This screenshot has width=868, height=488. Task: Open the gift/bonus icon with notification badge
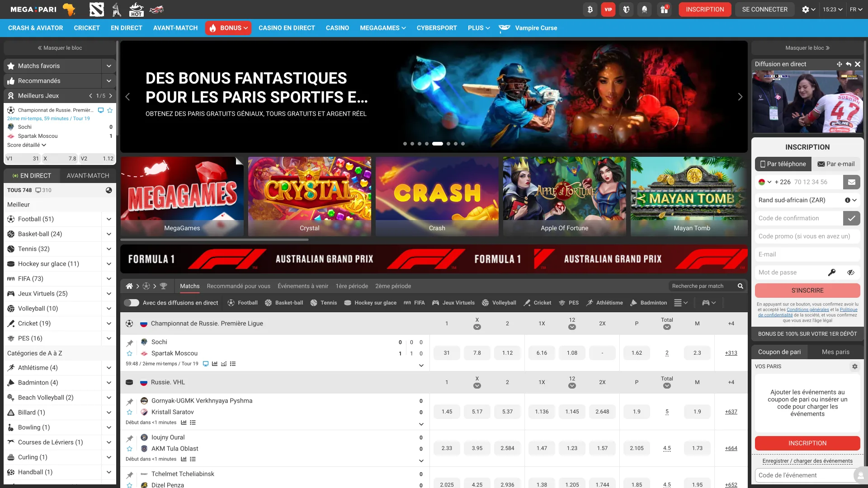click(665, 9)
